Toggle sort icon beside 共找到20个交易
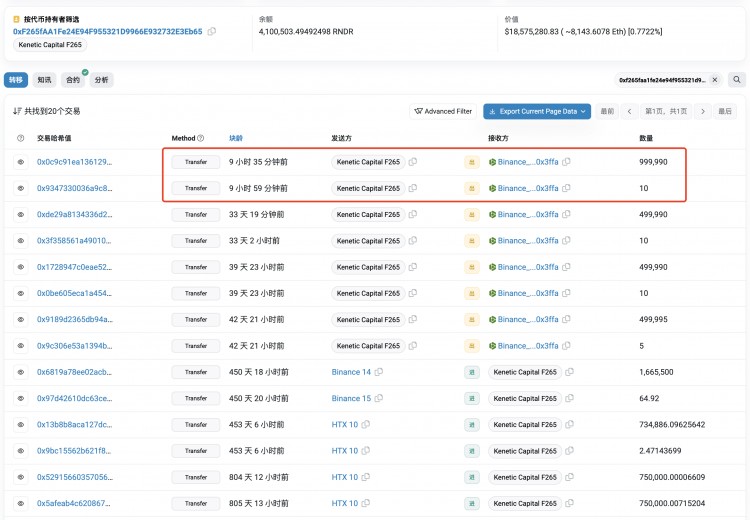Screen dimensions: 750x520 (x=17, y=111)
